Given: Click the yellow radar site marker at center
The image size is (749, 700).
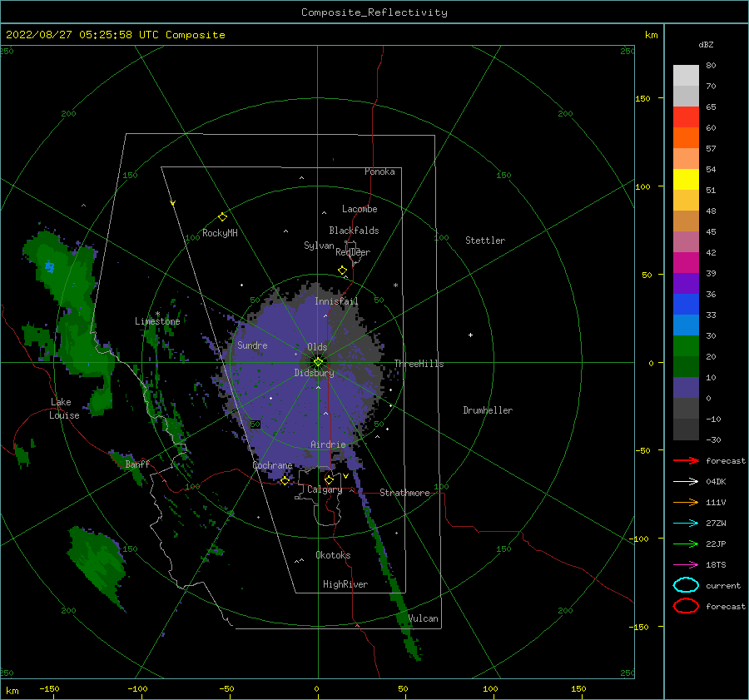Looking at the screenshot, I should point(318,362).
